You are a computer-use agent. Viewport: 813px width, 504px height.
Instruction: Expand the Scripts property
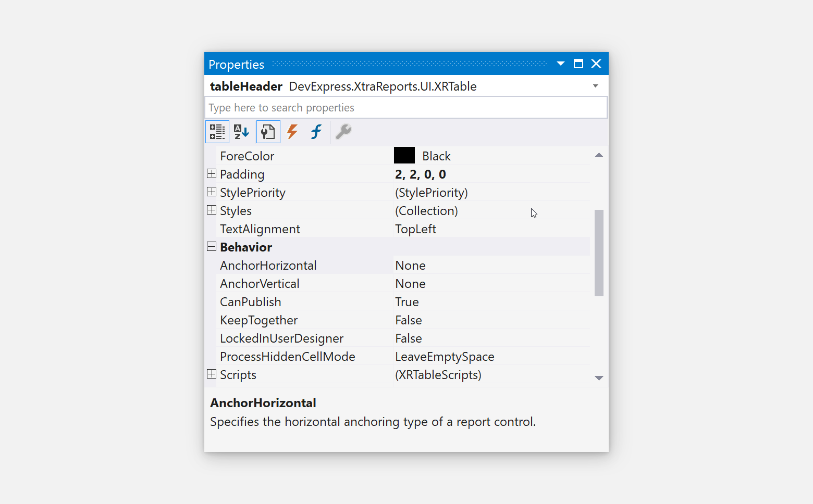point(212,374)
